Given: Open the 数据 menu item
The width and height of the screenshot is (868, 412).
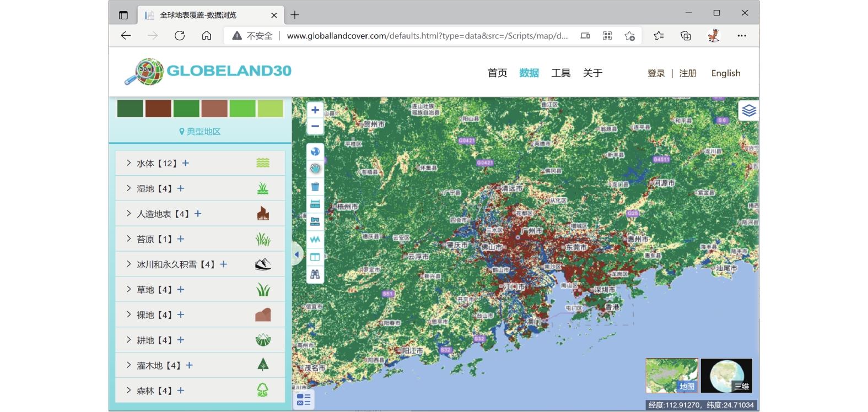Looking at the screenshot, I should [x=529, y=73].
